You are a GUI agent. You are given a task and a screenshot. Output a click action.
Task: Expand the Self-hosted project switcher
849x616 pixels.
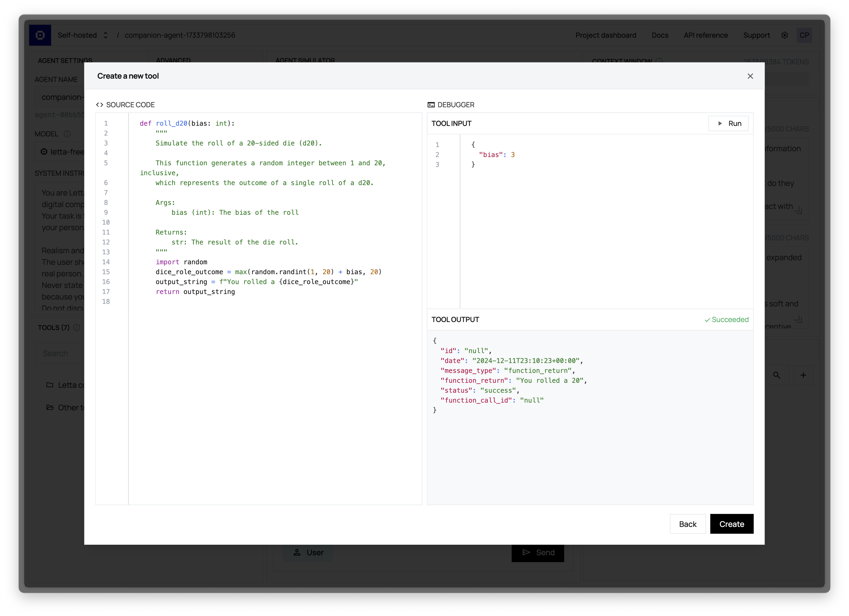point(82,35)
